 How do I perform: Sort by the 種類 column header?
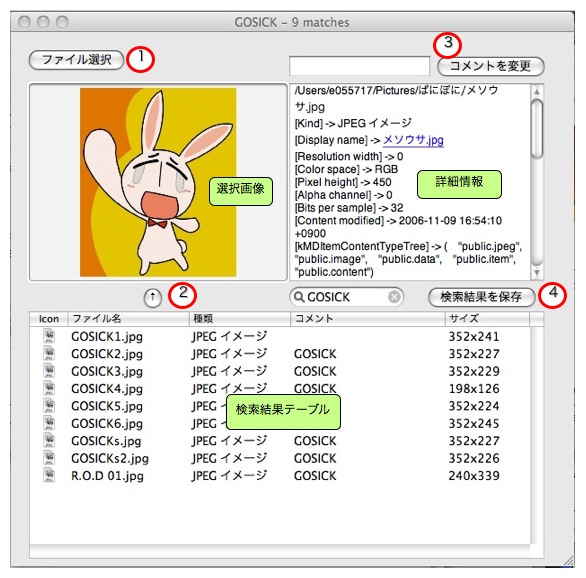point(240,319)
